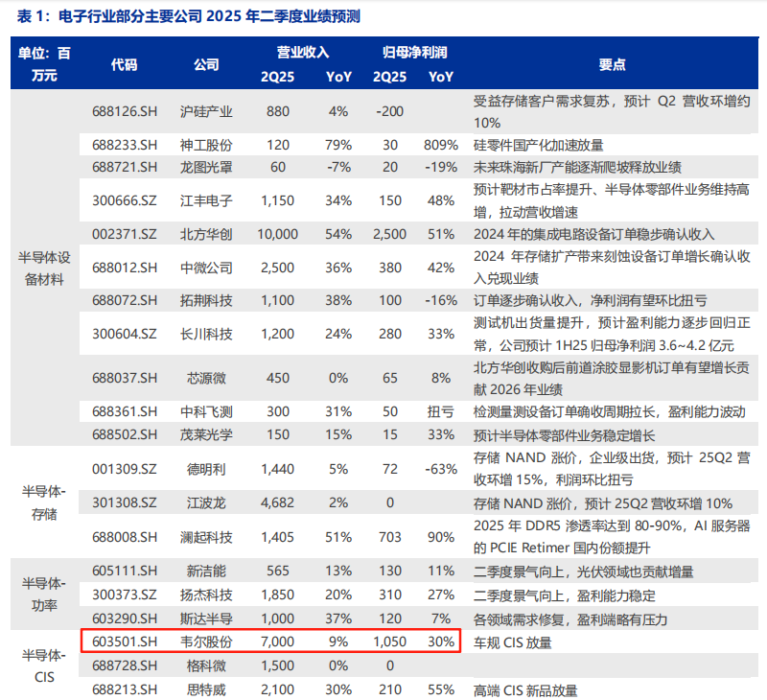Image resolution: width=767 pixels, height=700 pixels.
Task: Click the 半导体-存储 category label
Action: [x=44, y=502]
